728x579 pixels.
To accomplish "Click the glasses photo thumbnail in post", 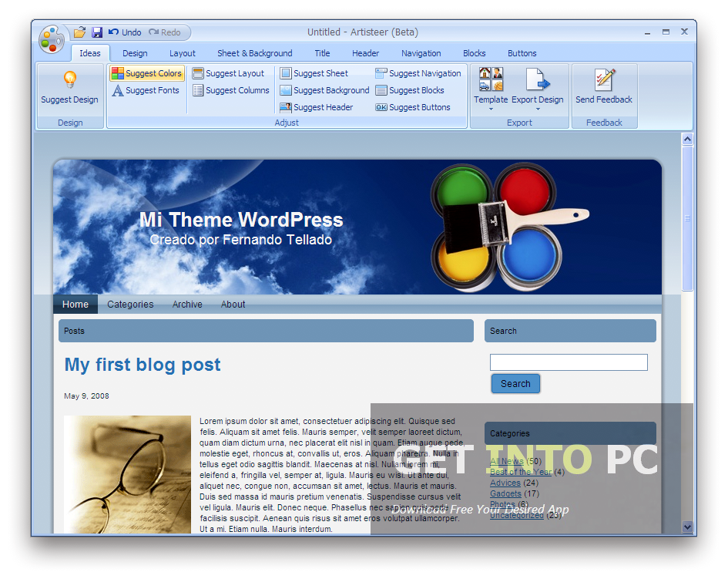I will click(x=128, y=474).
